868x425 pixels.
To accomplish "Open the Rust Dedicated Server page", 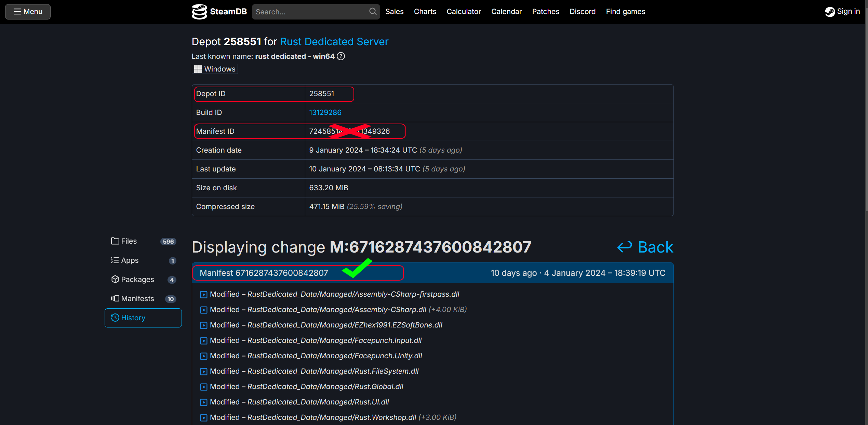I will coord(334,41).
